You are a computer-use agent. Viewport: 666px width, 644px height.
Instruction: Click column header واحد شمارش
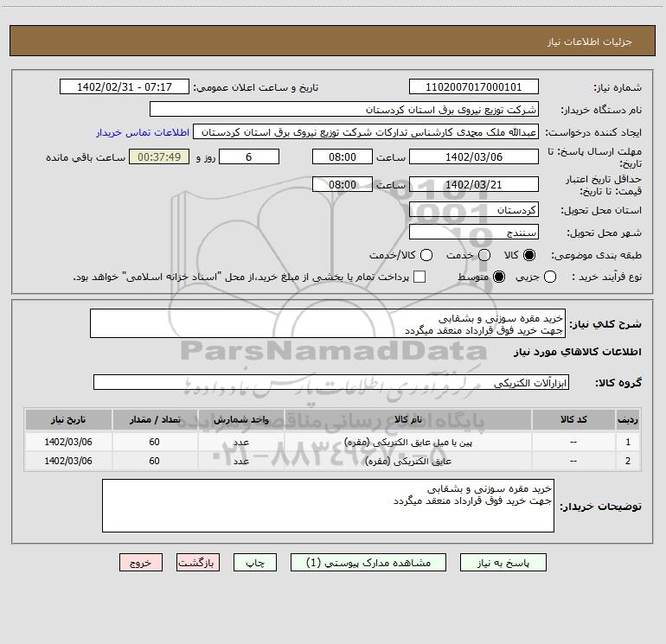(240, 419)
